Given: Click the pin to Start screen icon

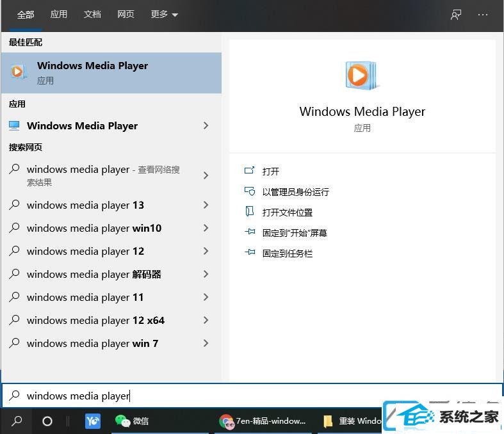Looking at the screenshot, I should (x=250, y=232).
